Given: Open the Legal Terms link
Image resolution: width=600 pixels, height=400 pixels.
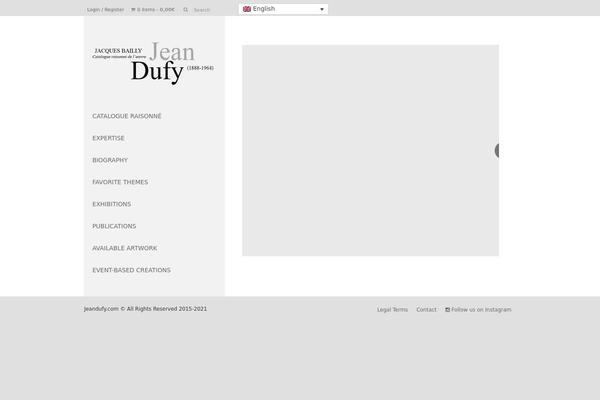Looking at the screenshot, I should [392, 310].
